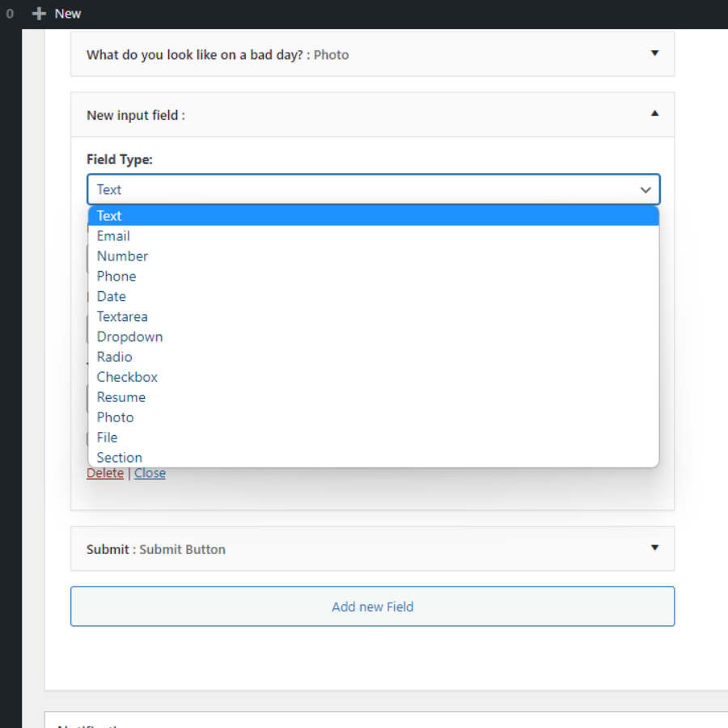Select File field type option
This screenshot has height=728, width=728.
click(x=373, y=438)
